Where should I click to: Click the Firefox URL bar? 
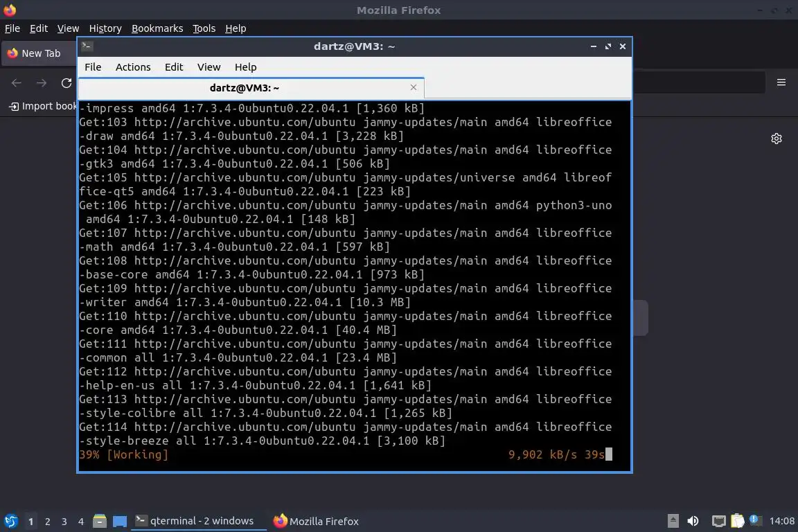698,82
